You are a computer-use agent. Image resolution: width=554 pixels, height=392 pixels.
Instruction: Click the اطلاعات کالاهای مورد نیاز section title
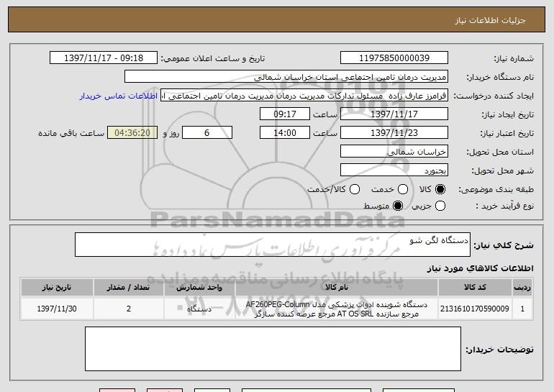click(x=480, y=268)
